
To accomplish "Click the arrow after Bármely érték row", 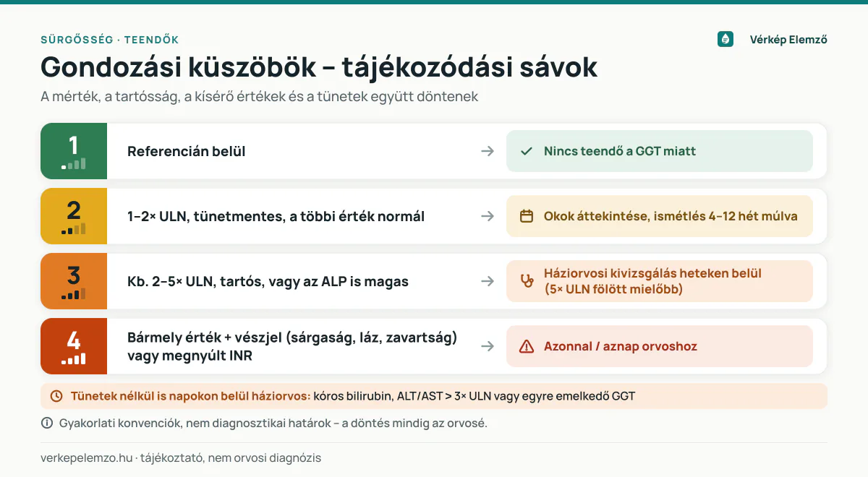I will coord(488,346).
